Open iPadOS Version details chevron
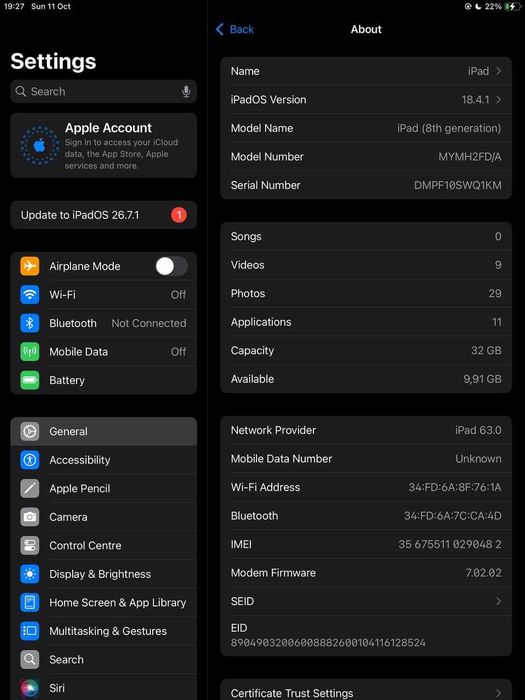The height and width of the screenshot is (700, 525). click(498, 100)
